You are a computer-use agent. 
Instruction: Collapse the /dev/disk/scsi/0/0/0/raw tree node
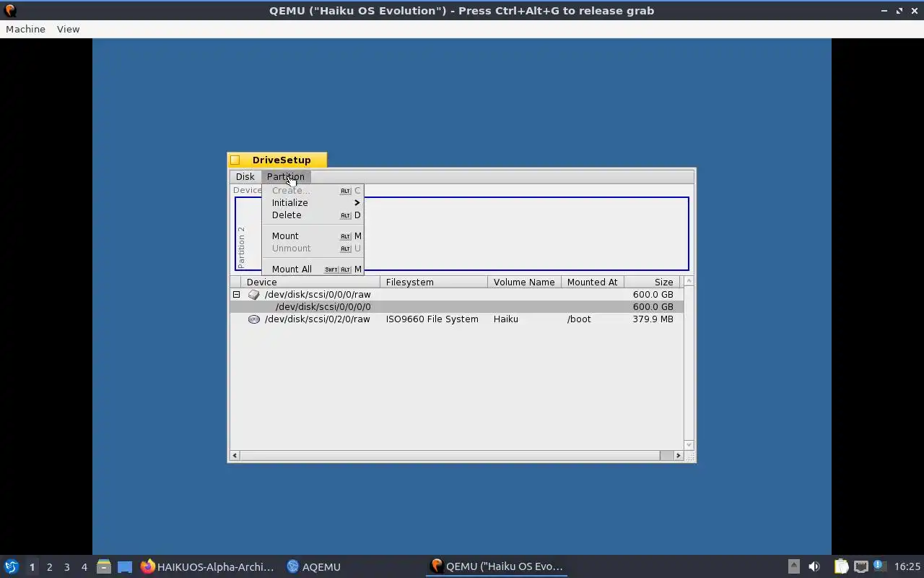tap(236, 294)
